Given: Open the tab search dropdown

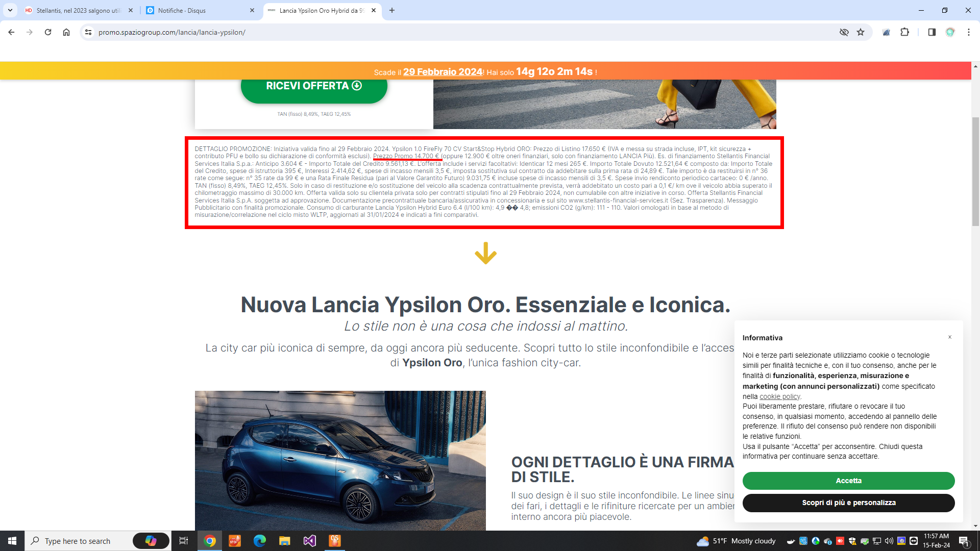Looking at the screenshot, I should [10, 10].
